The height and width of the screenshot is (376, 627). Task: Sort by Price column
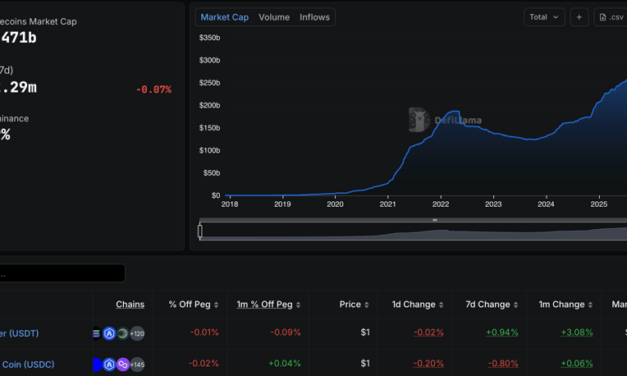tap(354, 304)
